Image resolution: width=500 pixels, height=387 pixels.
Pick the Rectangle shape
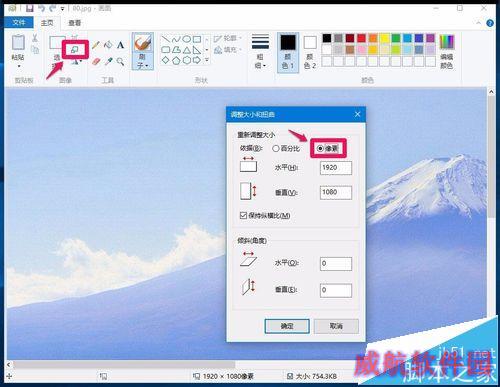(197, 39)
